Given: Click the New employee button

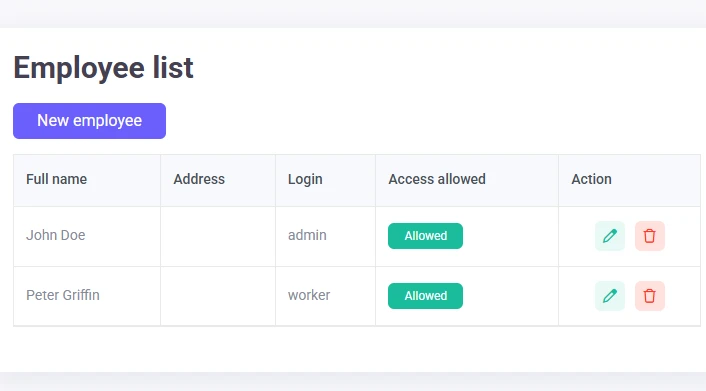Looking at the screenshot, I should pos(89,121).
